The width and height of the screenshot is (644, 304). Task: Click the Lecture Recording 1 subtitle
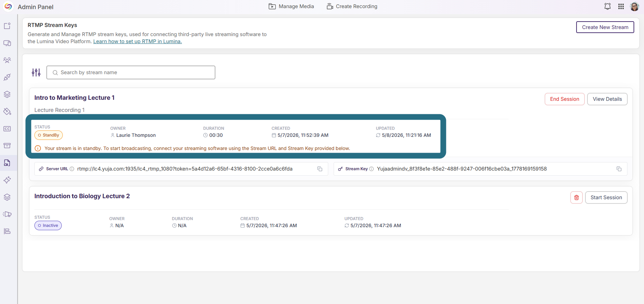point(59,110)
